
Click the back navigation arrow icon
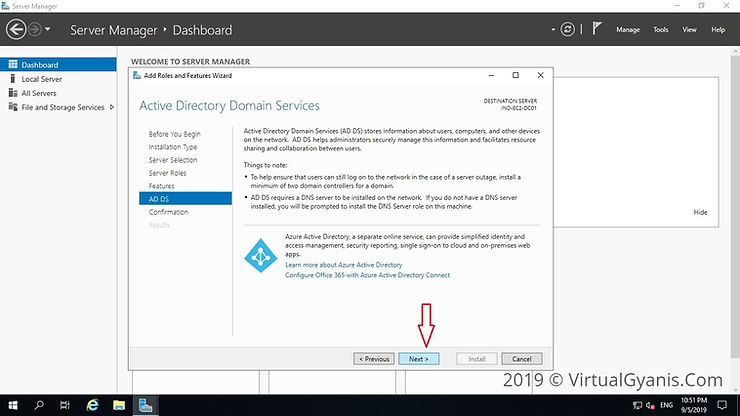[16, 29]
